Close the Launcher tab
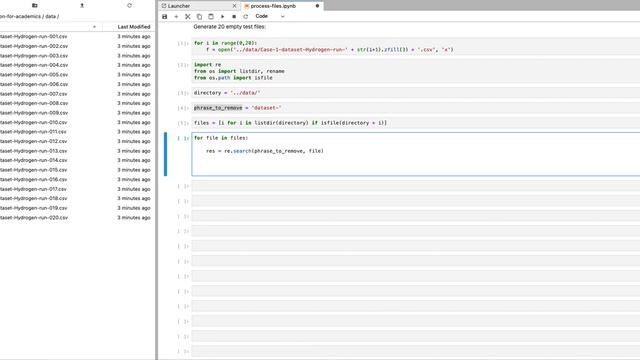The image size is (640, 360). click(234, 6)
